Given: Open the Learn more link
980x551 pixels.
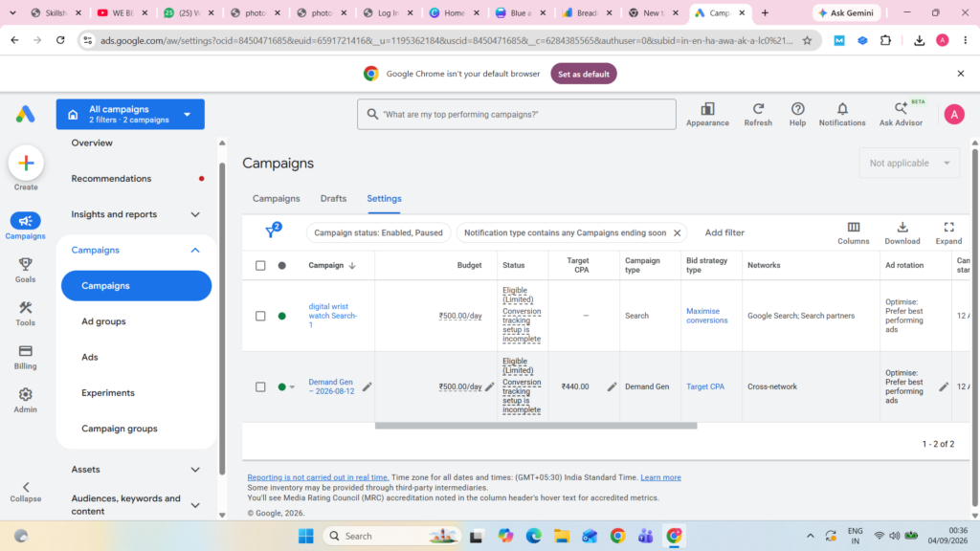Looking at the screenshot, I should pos(660,477).
